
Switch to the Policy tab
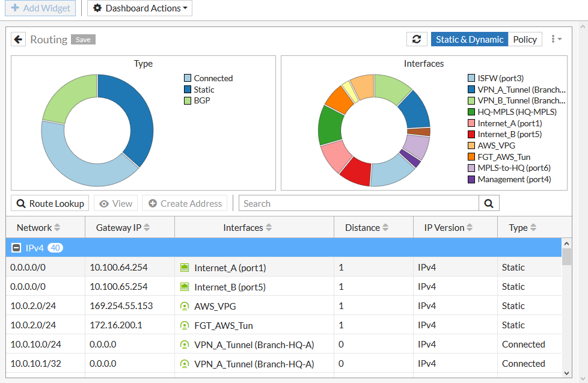pyautogui.click(x=525, y=38)
